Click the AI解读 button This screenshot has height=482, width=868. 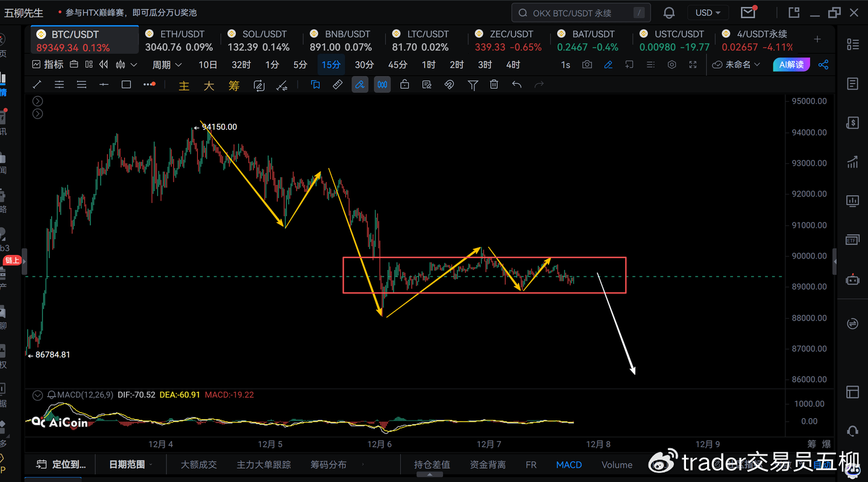[x=791, y=64]
